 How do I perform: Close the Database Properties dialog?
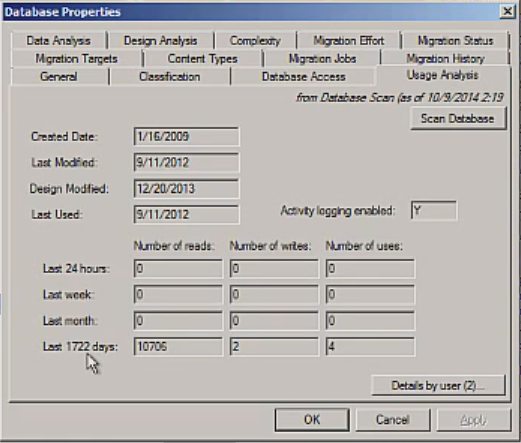point(507,12)
